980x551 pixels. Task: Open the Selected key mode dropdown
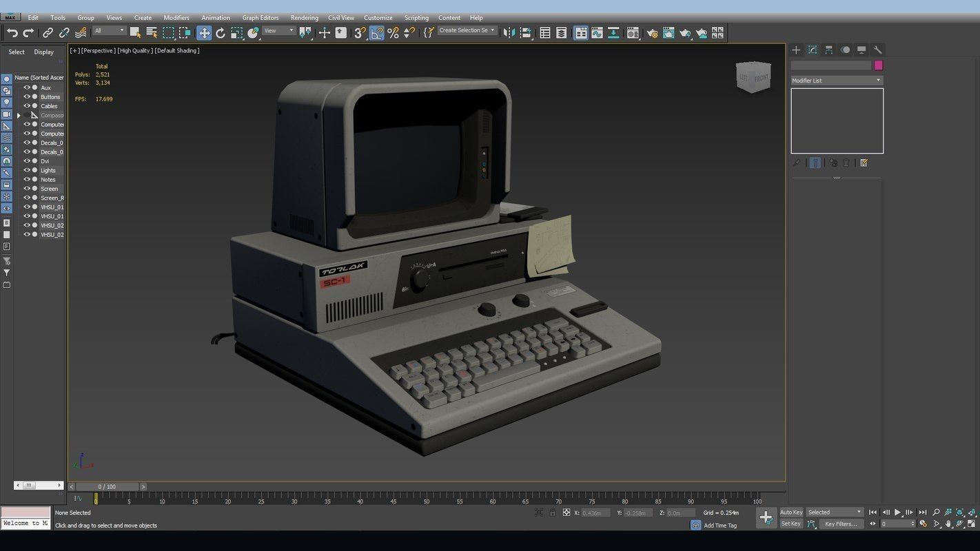835,512
